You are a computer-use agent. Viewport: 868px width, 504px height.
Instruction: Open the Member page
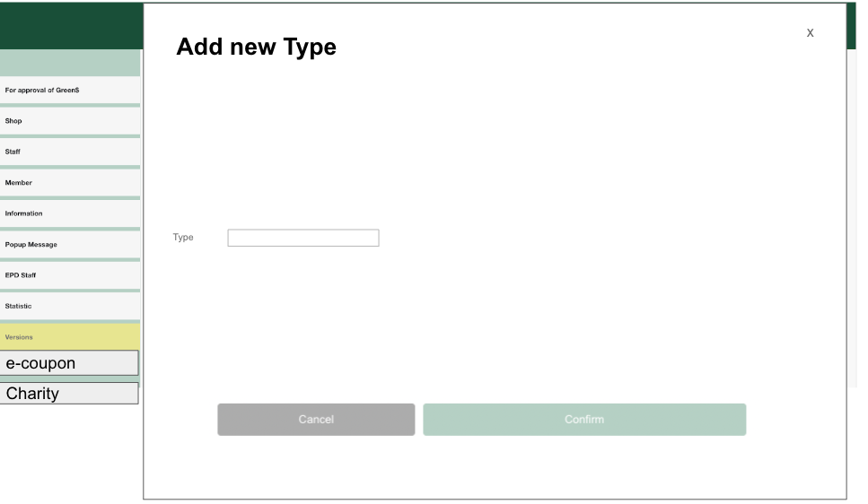[x=69, y=183]
